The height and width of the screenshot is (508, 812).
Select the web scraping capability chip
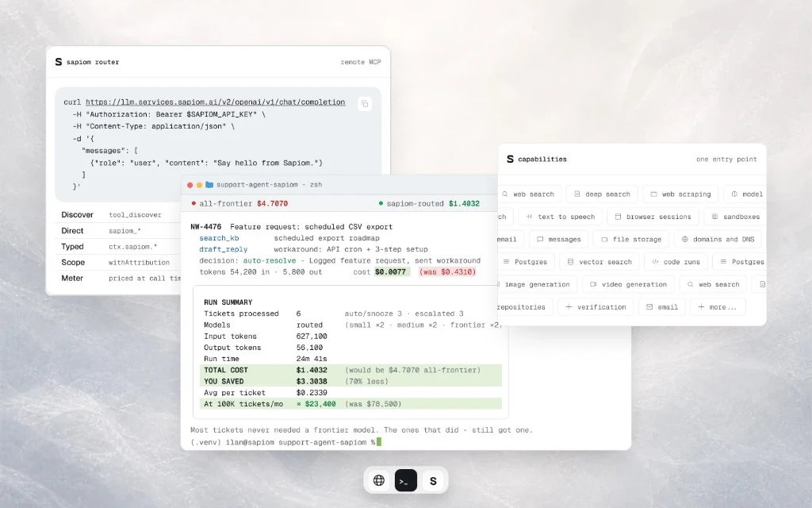(x=680, y=194)
